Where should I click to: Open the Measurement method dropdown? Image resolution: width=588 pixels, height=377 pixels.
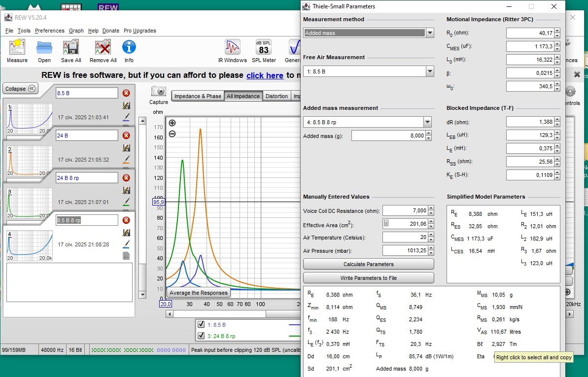click(x=430, y=33)
